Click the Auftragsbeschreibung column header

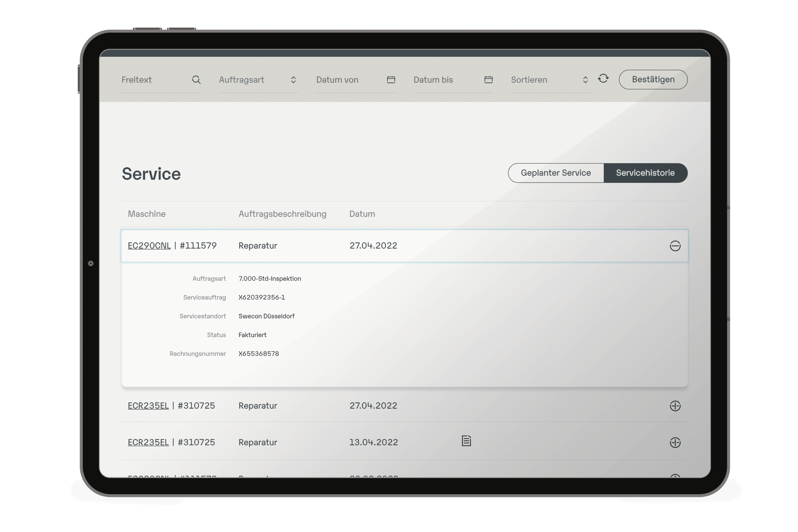(x=282, y=214)
